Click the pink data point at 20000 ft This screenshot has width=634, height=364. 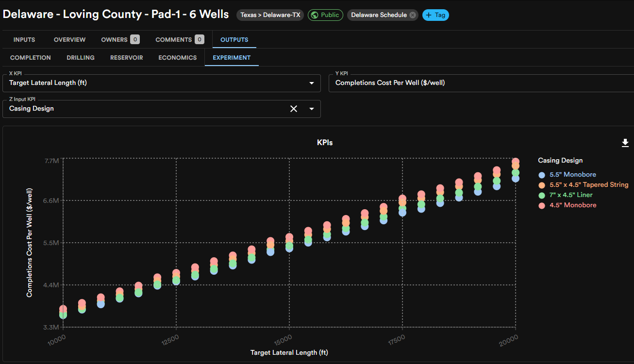click(x=516, y=162)
